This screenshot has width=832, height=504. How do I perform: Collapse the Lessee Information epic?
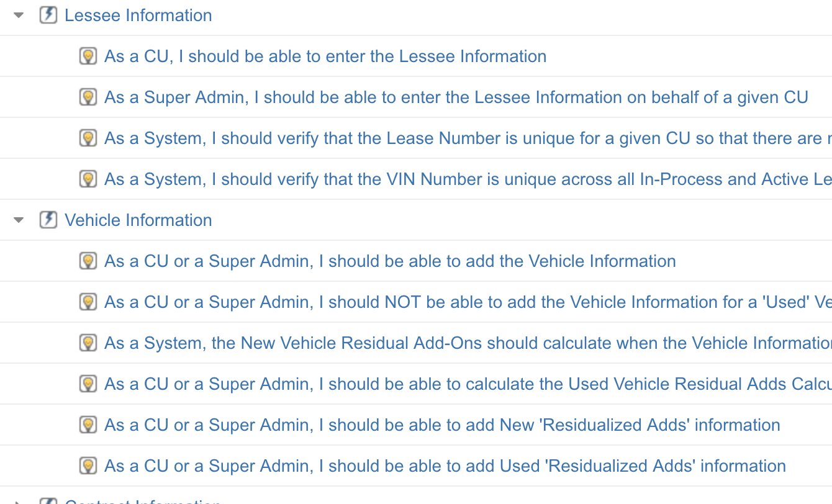[19, 16]
